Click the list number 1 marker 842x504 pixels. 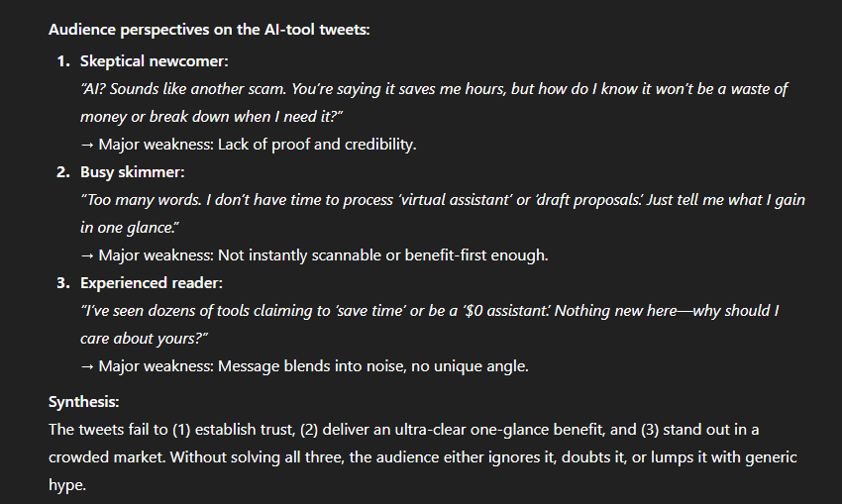click(x=63, y=60)
